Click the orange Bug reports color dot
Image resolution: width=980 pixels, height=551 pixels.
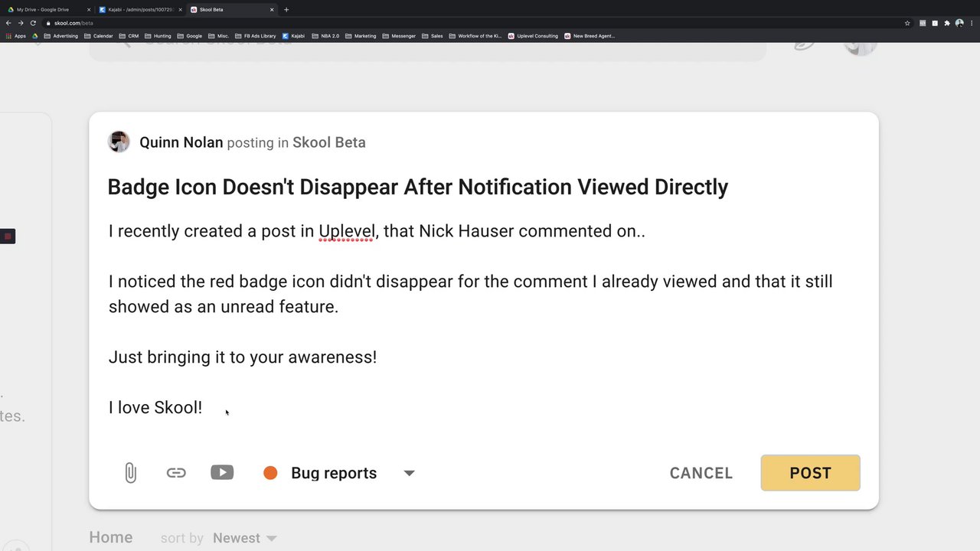270,473
